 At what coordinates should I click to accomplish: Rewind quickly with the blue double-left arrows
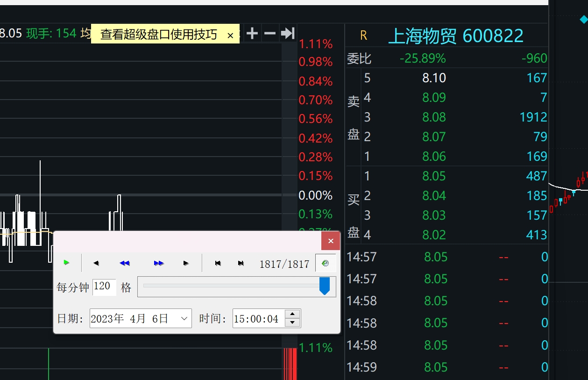[124, 263]
